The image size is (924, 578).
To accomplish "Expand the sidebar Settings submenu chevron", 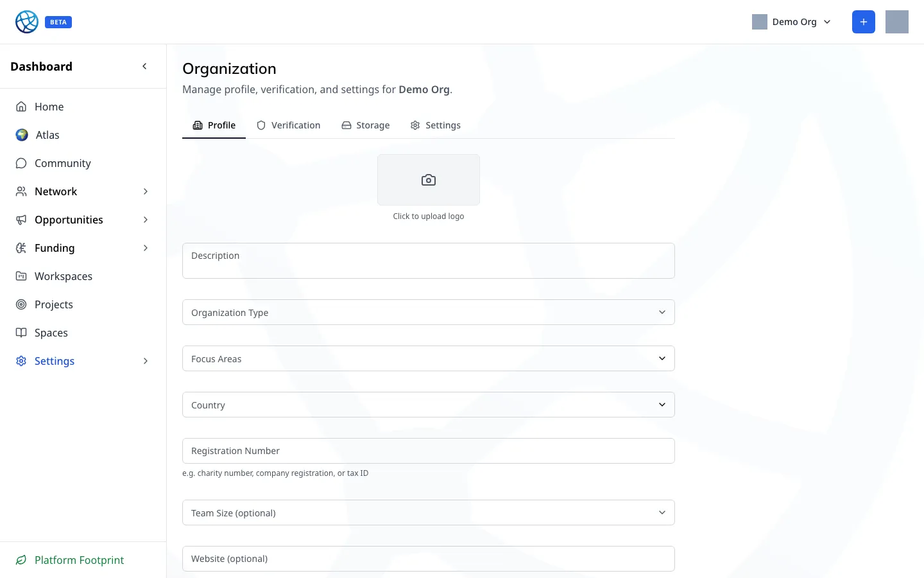I will pyautogui.click(x=146, y=361).
